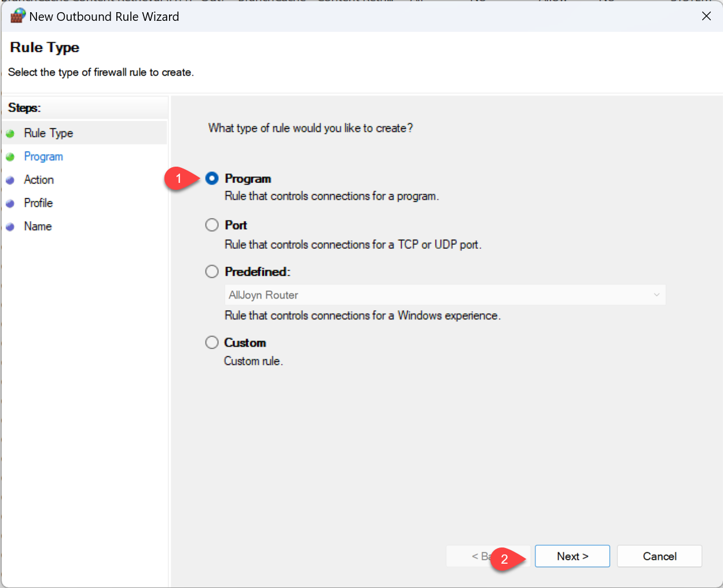Pick the Custom rule radio button
723x588 pixels.
pos(212,343)
